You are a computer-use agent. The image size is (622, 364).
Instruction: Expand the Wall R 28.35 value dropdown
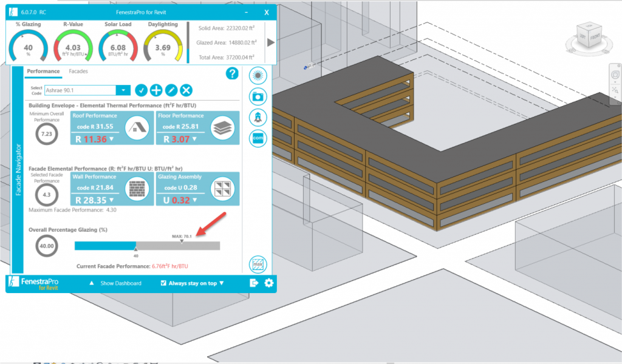(x=112, y=200)
